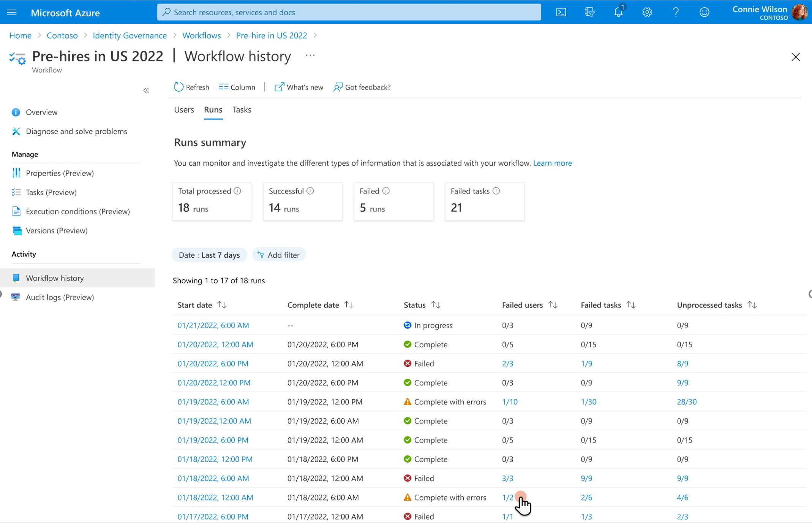The width and height of the screenshot is (812, 523).
Task: Click the Azure notifications bell icon
Action: pos(619,12)
